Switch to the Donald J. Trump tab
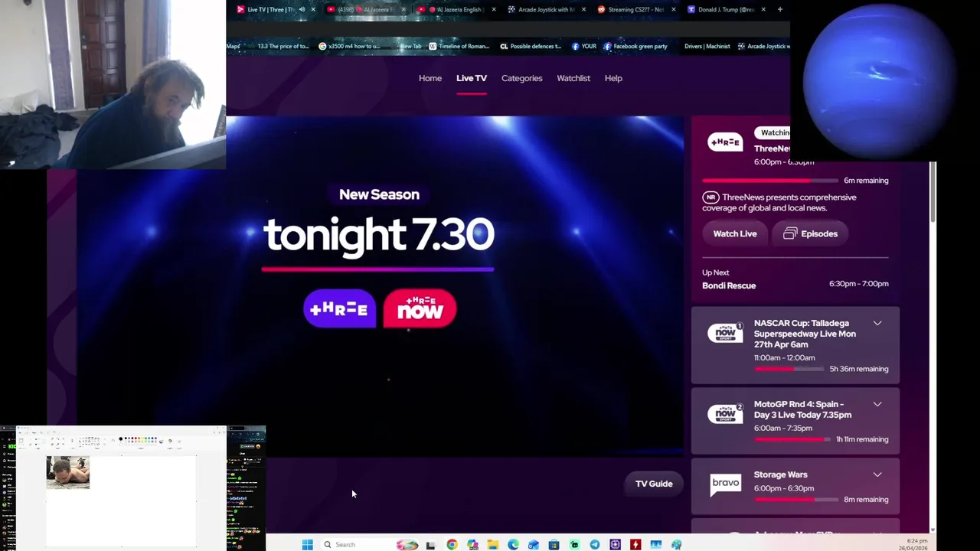980x551 pixels. point(726,9)
